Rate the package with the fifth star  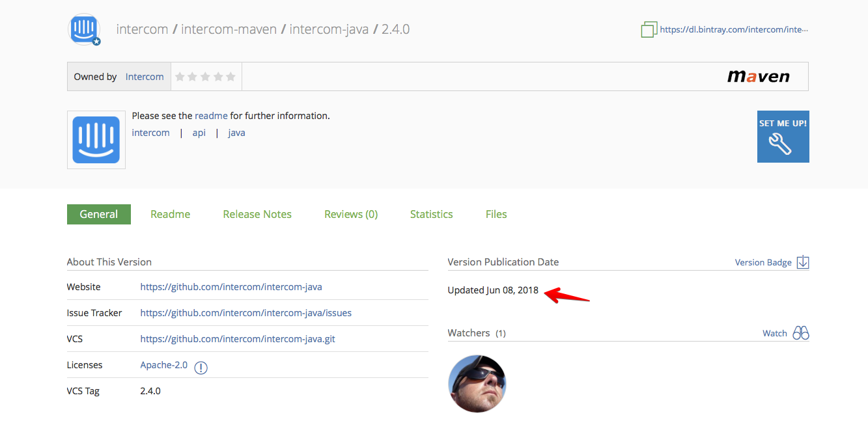coord(231,77)
